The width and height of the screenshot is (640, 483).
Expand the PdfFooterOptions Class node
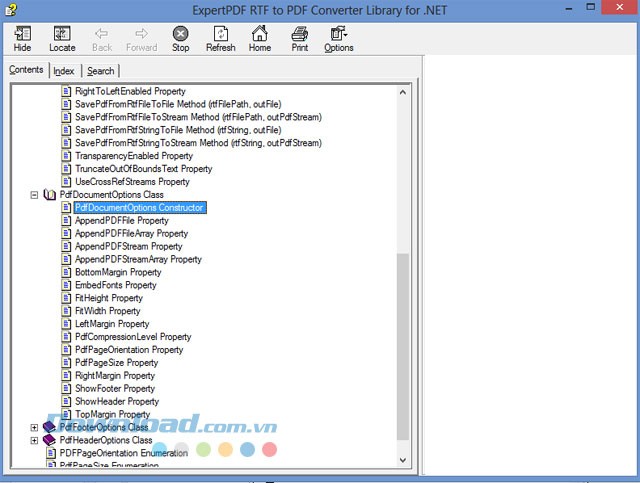pyautogui.click(x=34, y=427)
